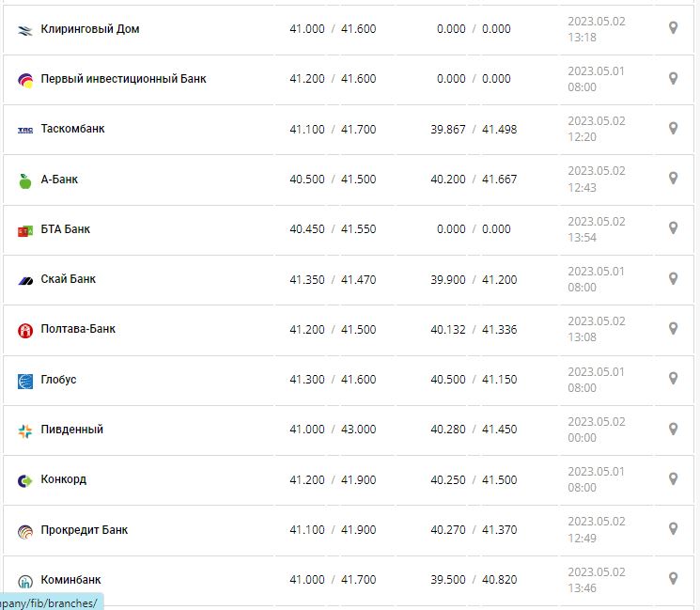Open the Первый инвестиционный Банк link

[x=123, y=79]
